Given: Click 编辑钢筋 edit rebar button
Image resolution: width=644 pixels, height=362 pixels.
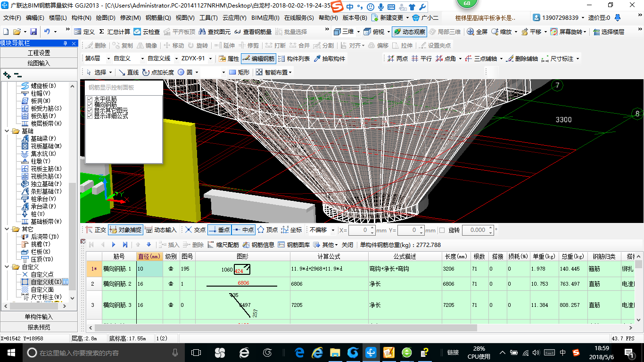Looking at the screenshot, I should [258, 58].
